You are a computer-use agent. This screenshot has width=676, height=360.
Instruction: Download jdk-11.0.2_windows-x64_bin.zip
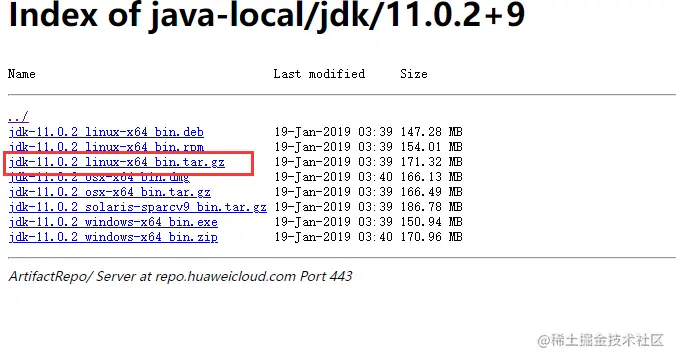(113, 237)
